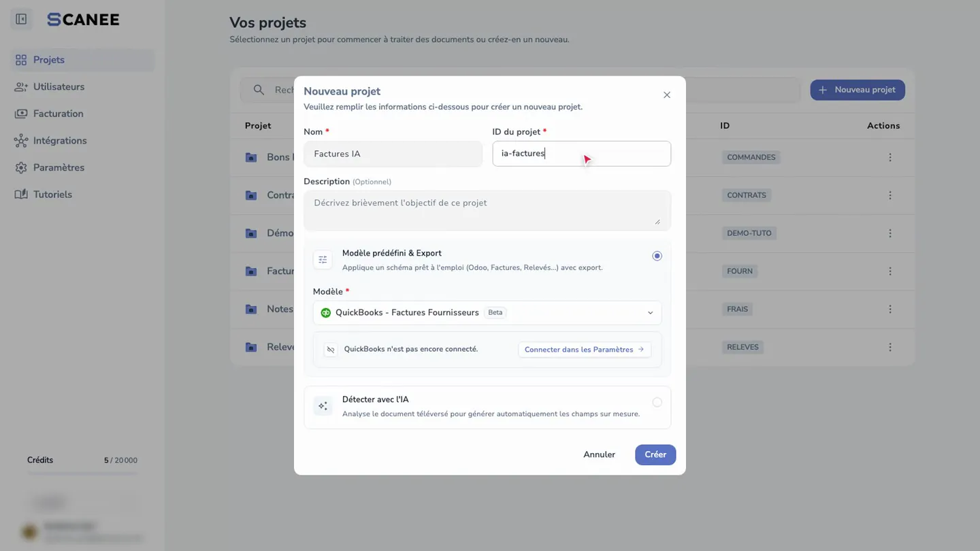The image size is (980, 551).
Task: Click the Tutoriels book icon
Action: coord(21,195)
